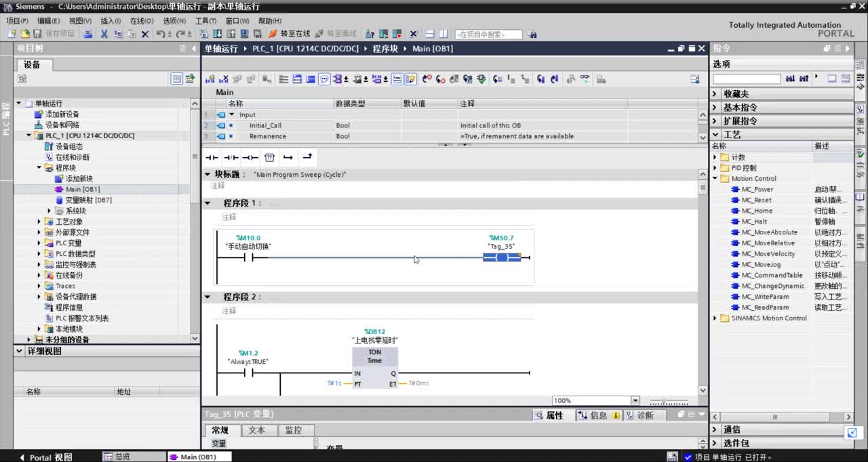868x462 pixels.
Task: Download to device icon in toolbar
Action: point(219,34)
